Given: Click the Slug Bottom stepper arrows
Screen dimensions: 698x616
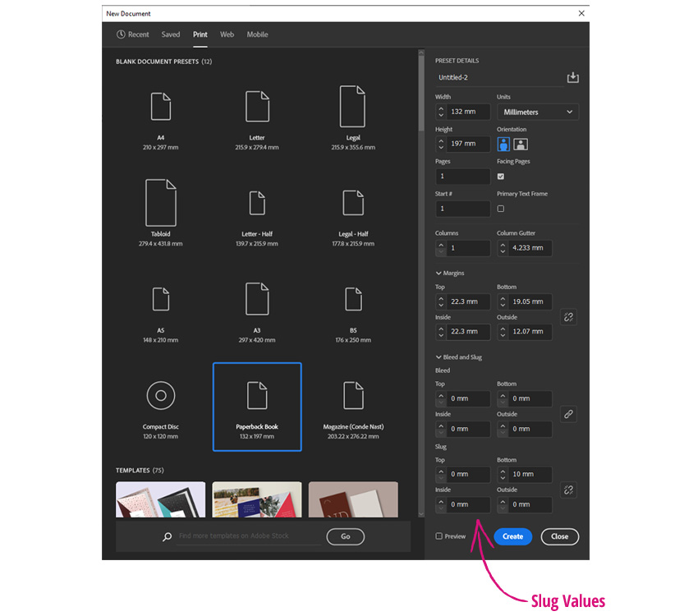Looking at the screenshot, I should point(503,474).
